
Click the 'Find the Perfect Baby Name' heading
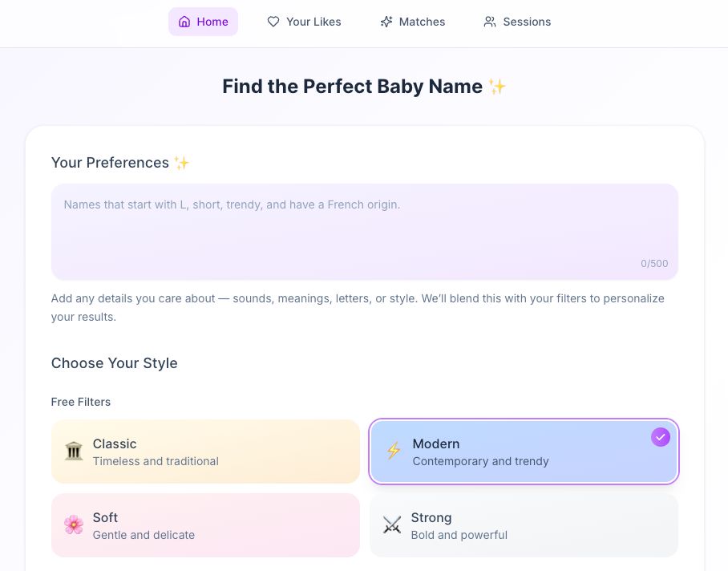[x=353, y=87]
